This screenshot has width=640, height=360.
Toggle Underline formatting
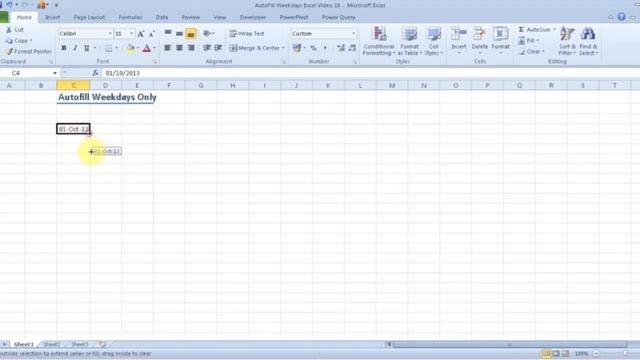click(x=87, y=48)
